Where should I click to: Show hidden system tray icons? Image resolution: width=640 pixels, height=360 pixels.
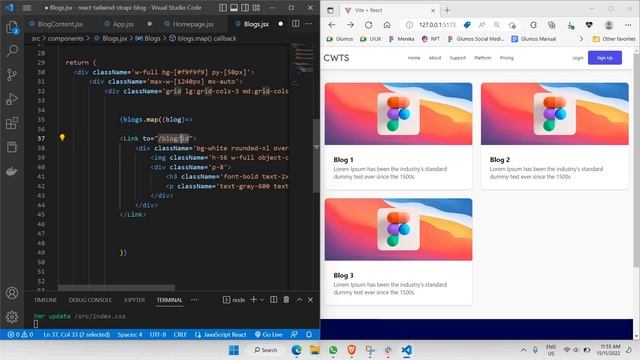pos(523,350)
